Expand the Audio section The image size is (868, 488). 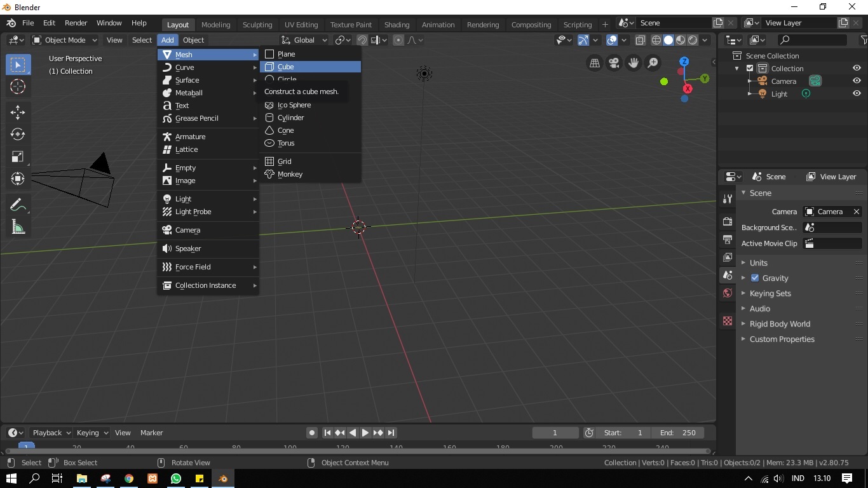point(760,308)
